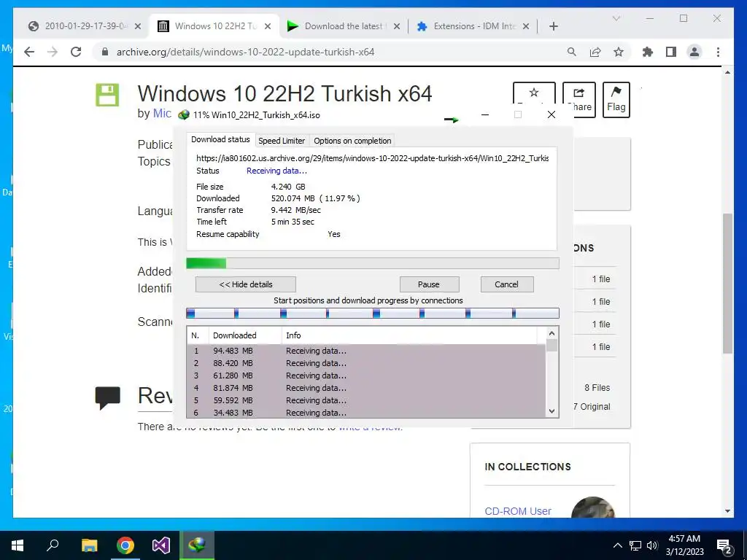Open the notifications action center
Screen dimensions: 747x560
click(x=724, y=546)
